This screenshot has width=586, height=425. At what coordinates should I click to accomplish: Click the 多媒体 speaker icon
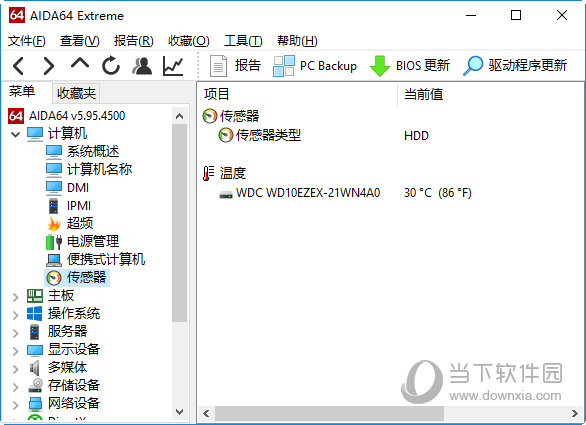[34, 368]
